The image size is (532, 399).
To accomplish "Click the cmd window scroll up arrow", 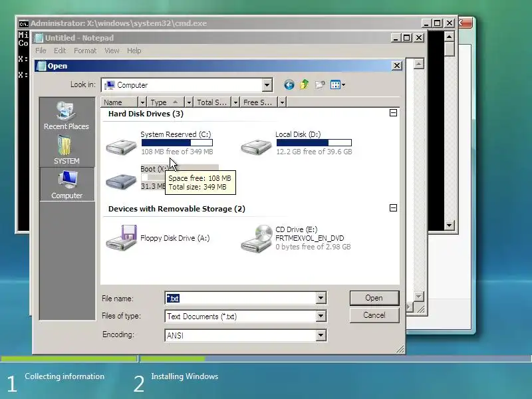I will point(450,37).
